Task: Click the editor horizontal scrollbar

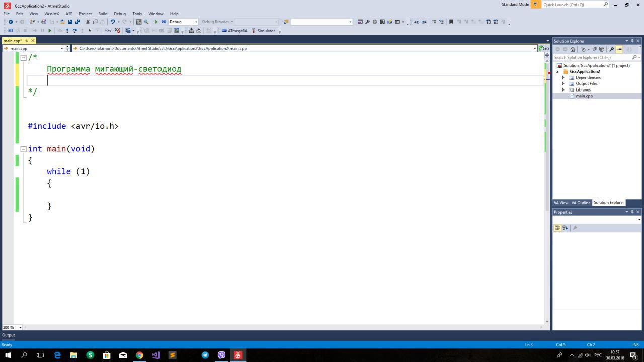Action: (x=284, y=327)
